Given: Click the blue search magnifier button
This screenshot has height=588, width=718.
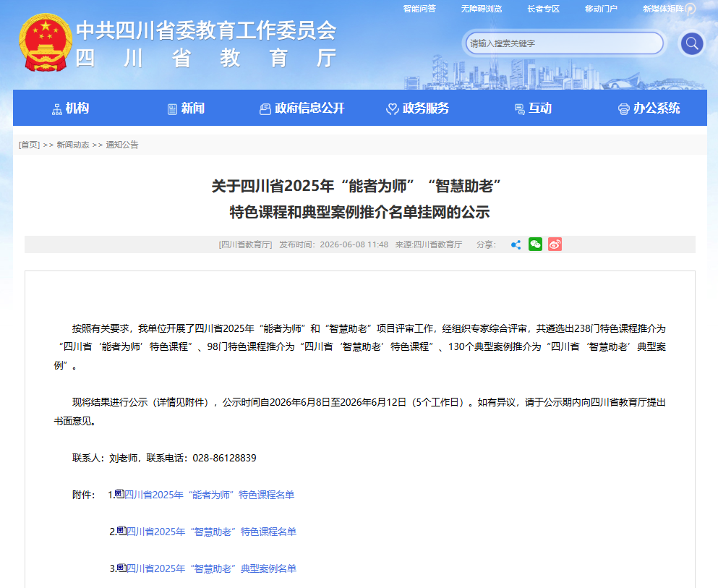Looking at the screenshot, I should 692,43.
